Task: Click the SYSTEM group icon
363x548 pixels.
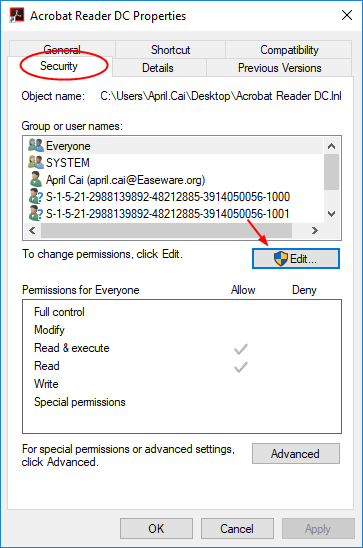Action: pos(36,162)
